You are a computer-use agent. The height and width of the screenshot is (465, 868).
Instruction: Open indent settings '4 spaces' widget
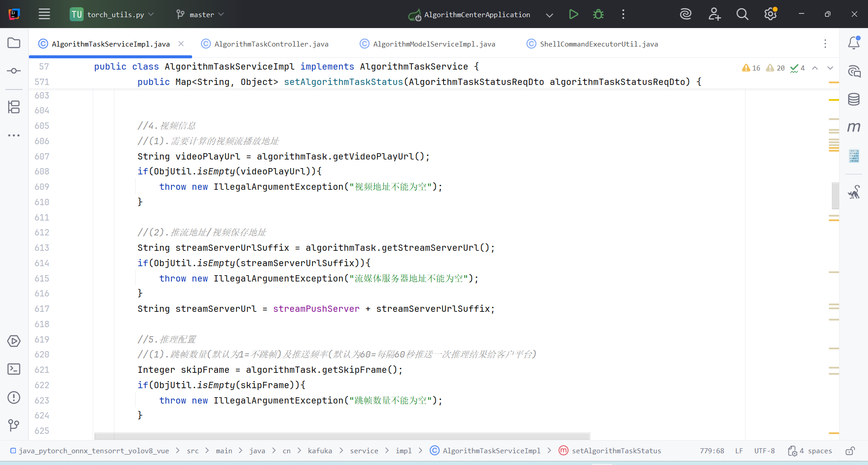pyautogui.click(x=810, y=451)
